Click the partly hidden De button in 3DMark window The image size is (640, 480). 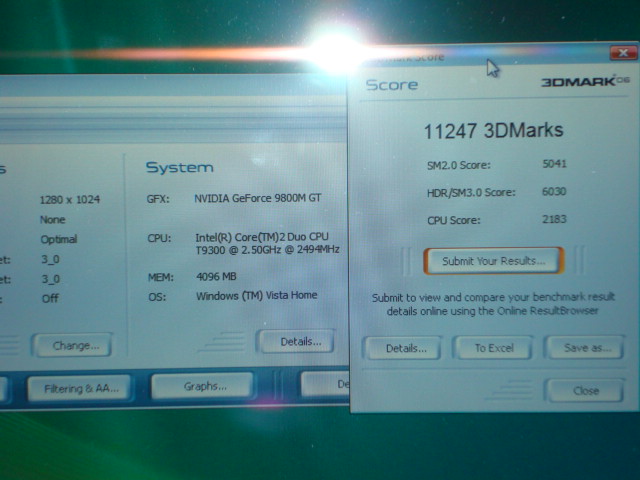(x=325, y=383)
